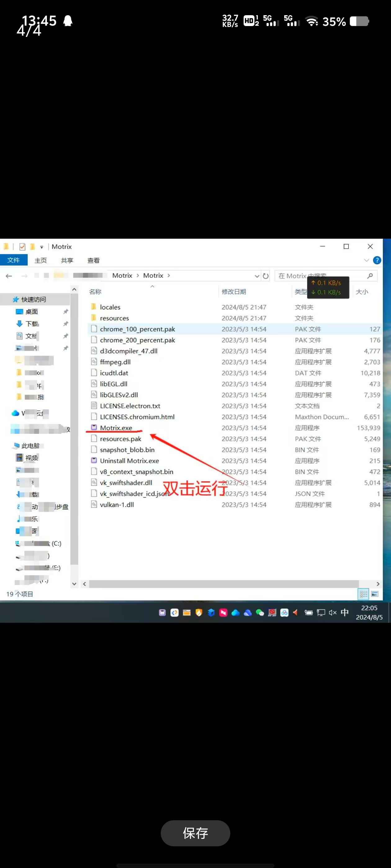Switch to large icons view in status bar
391x868 pixels.
[x=375, y=594]
